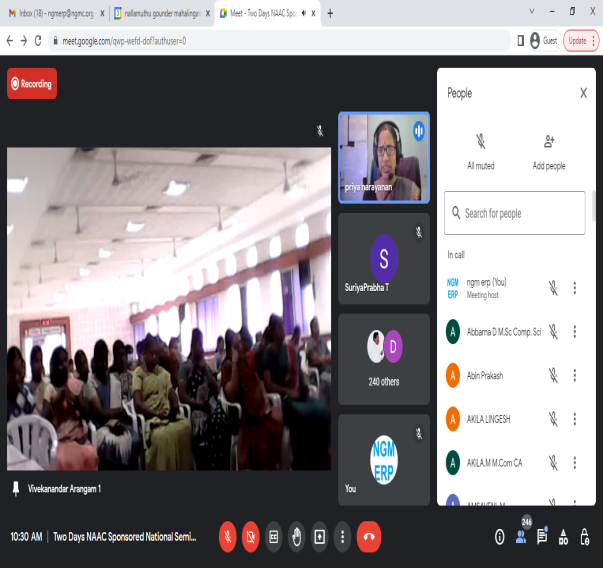The height and width of the screenshot is (568, 603).
Task: Open the Activities panel
Action: coord(563,537)
